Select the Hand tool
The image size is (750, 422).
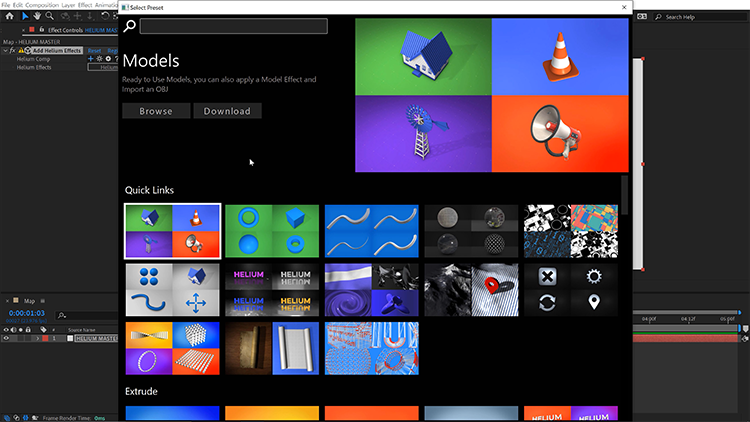38,16
